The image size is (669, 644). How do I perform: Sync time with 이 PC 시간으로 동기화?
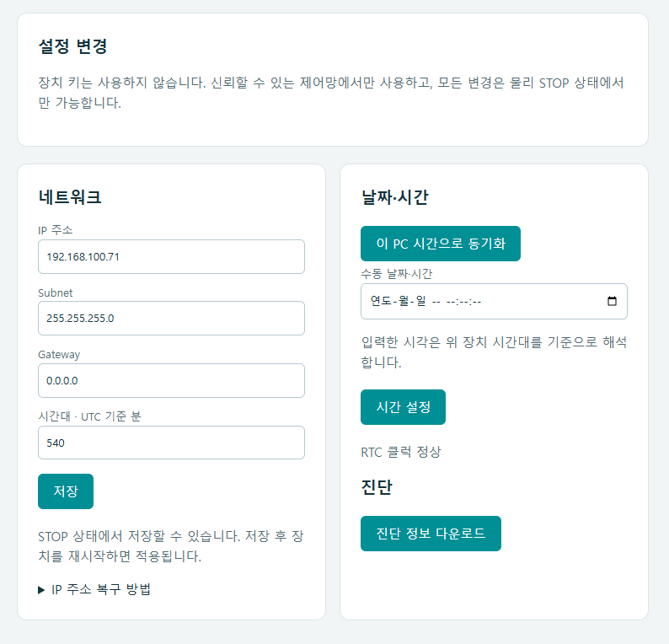(x=441, y=244)
